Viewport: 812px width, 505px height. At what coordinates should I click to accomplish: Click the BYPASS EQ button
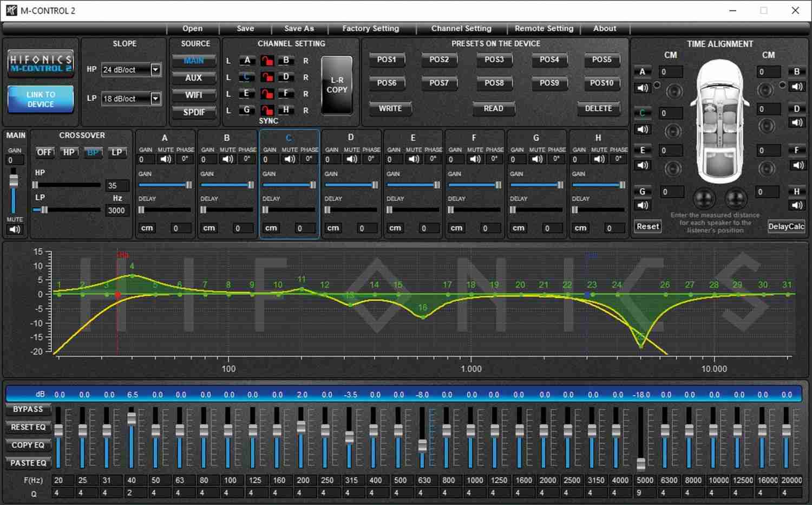pos(28,409)
